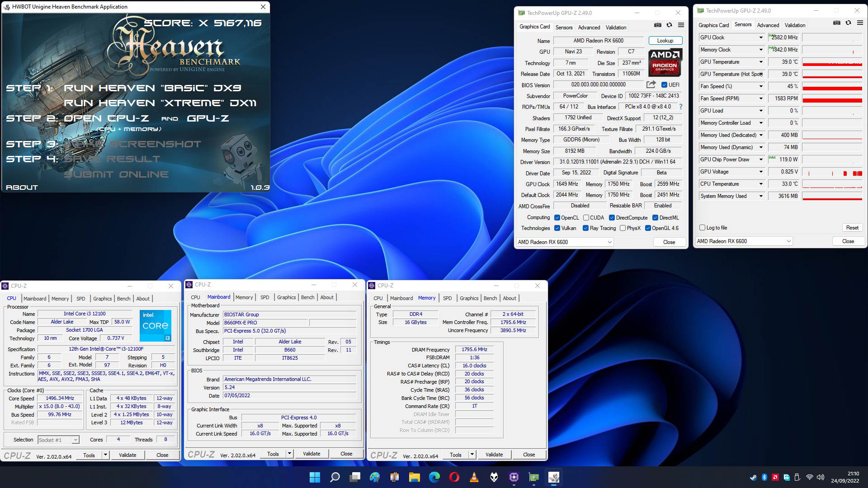The width and height of the screenshot is (868, 488).
Task: Expand the Memory Clock sensor dropdown
Action: point(761,50)
